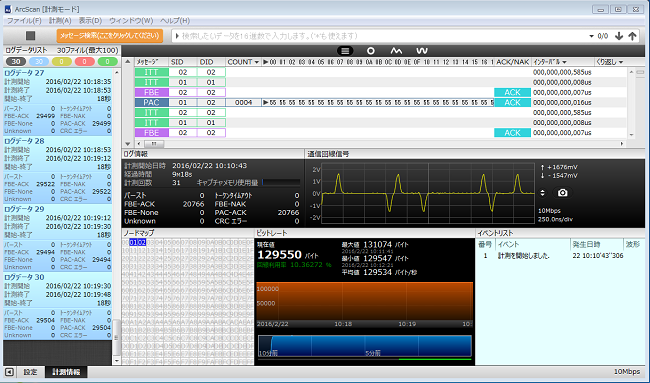Switch to the 計測情報 tab
Viewport: 650px width, 383px height.
tap(66, 372)
